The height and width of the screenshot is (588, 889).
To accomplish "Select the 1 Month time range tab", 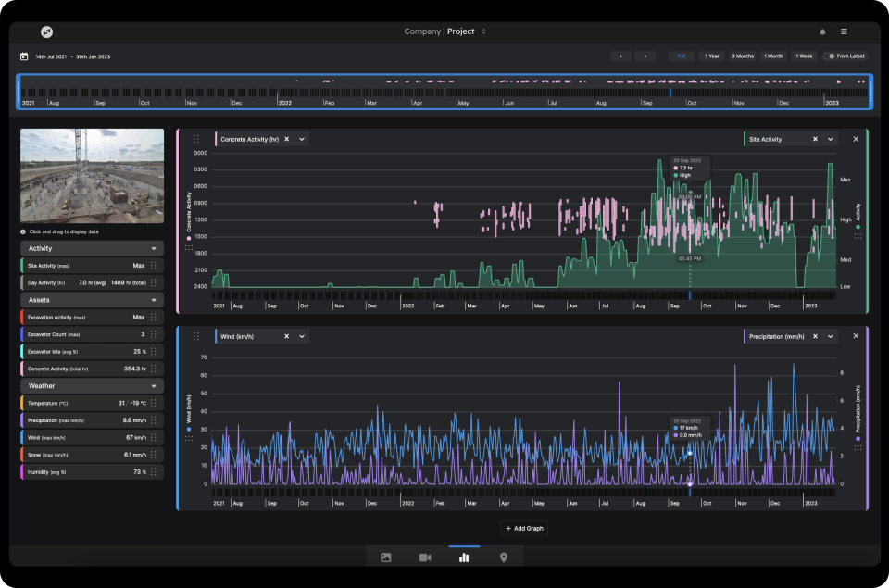I will point(772,56).
